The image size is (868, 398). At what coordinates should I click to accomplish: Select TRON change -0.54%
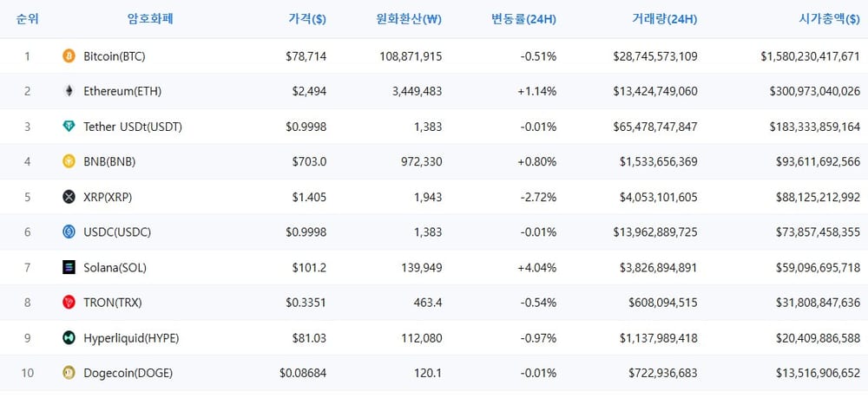(x=538, y=303)
